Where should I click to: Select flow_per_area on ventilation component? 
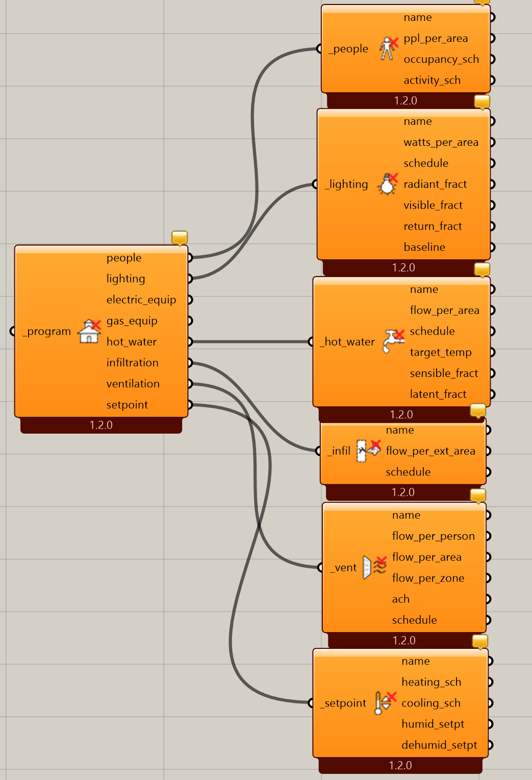(x=426, y=557)
